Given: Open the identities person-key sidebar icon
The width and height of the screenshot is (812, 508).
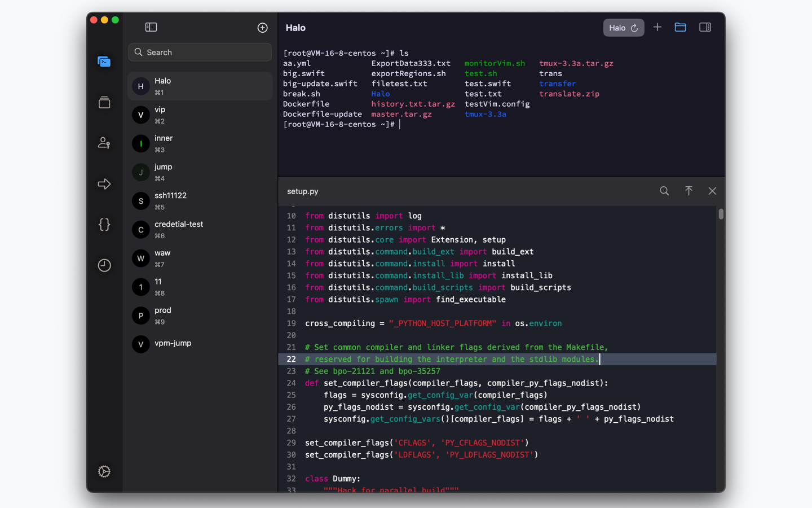Looking at the screenshot, I should click(104, 143).
